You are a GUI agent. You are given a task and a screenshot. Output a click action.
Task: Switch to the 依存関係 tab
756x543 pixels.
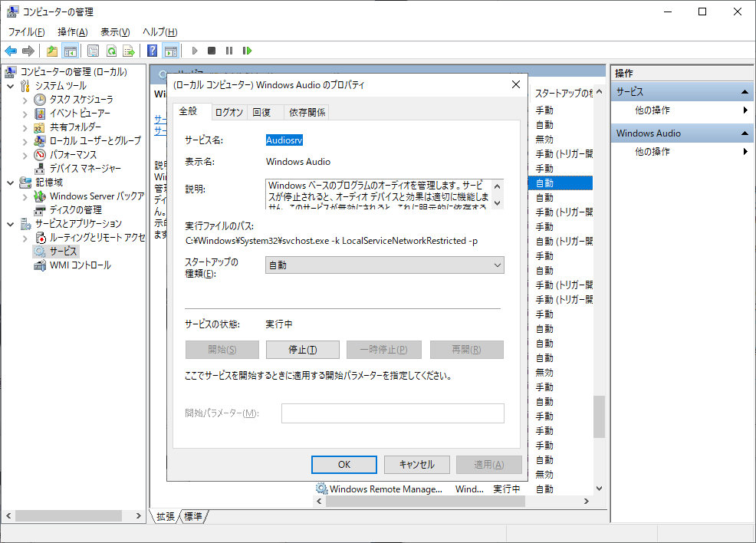pos(307,113)
